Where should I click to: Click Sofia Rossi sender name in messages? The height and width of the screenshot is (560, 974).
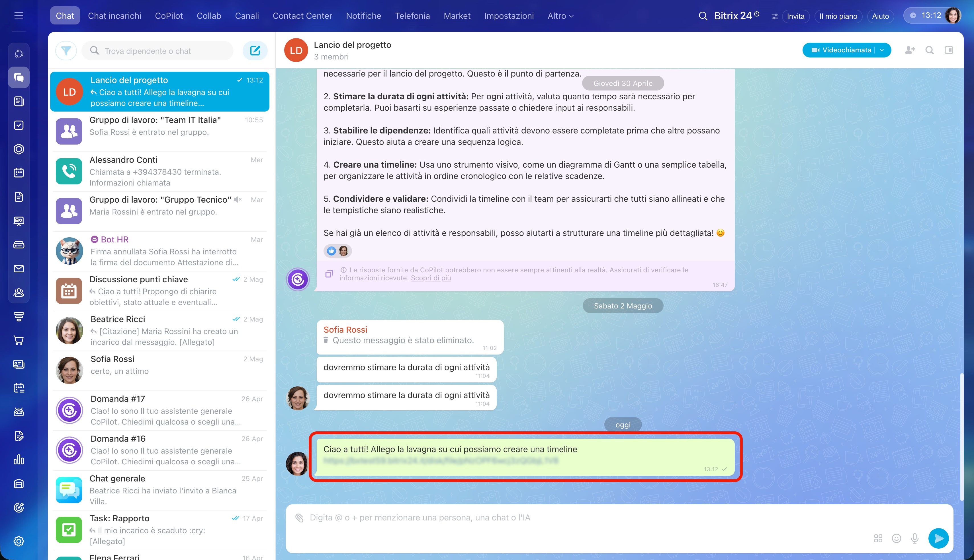tap(345, 330)
